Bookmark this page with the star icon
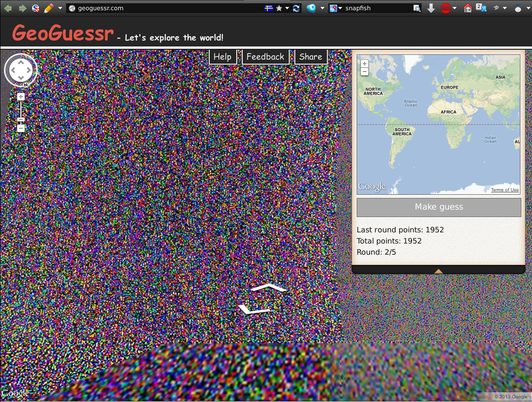Viewport: 532px width, 402px height. (279, 8)
